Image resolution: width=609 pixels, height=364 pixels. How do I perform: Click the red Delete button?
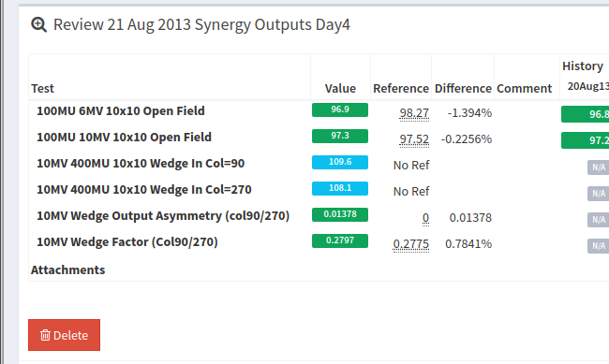click(64, 335)
